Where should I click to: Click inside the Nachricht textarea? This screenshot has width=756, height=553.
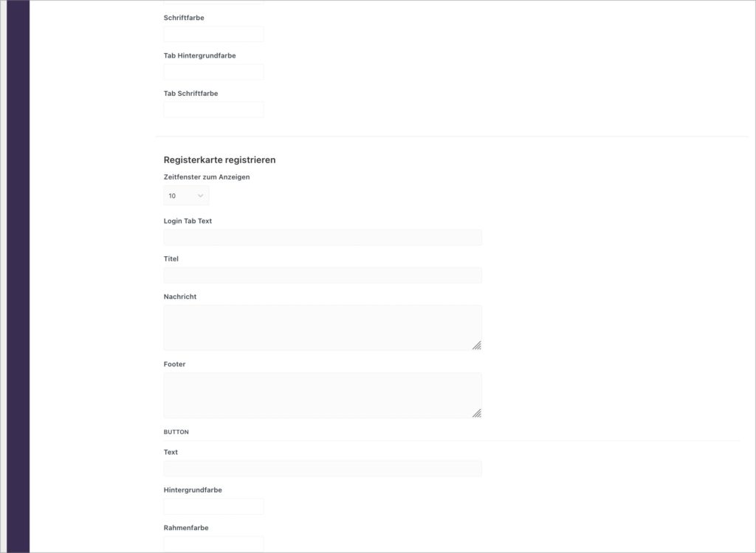[x=323, y=328]
